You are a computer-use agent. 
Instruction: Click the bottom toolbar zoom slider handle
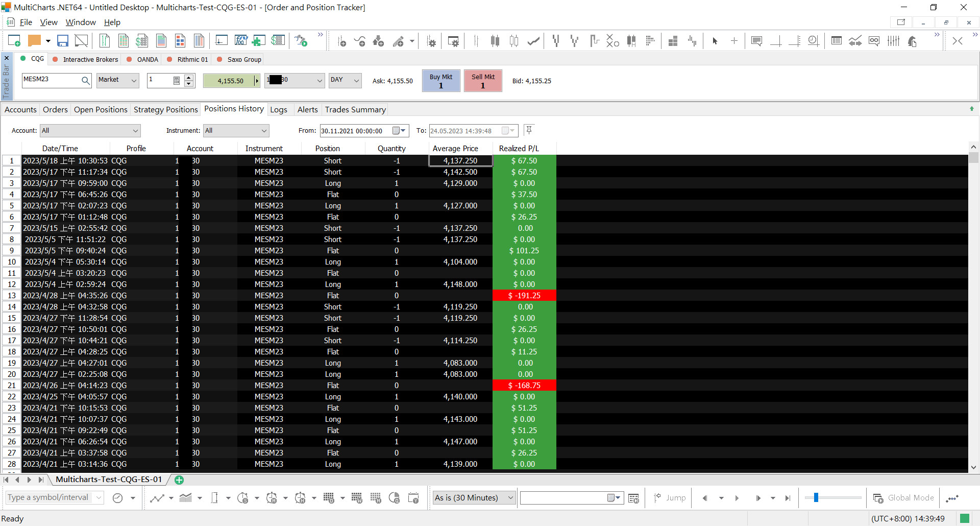[816, 497]
